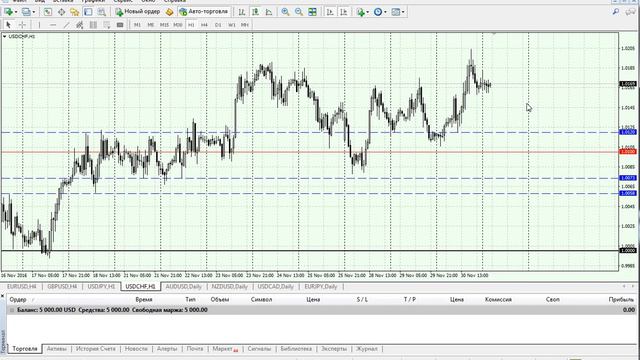The height and width of the screenshot is (360, 640).
Task: Sort the table by Ордер column header
Action: pos(18,300)
